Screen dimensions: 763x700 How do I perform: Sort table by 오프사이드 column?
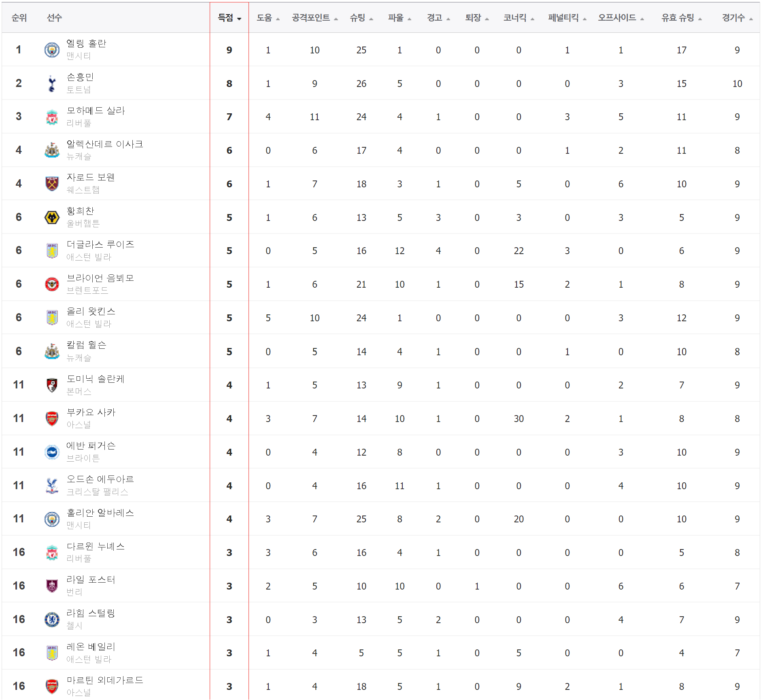621,18
